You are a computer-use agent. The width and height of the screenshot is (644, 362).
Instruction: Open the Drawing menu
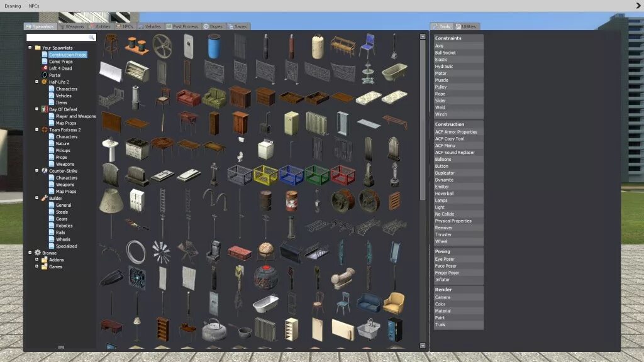click(x=13, y=6)
